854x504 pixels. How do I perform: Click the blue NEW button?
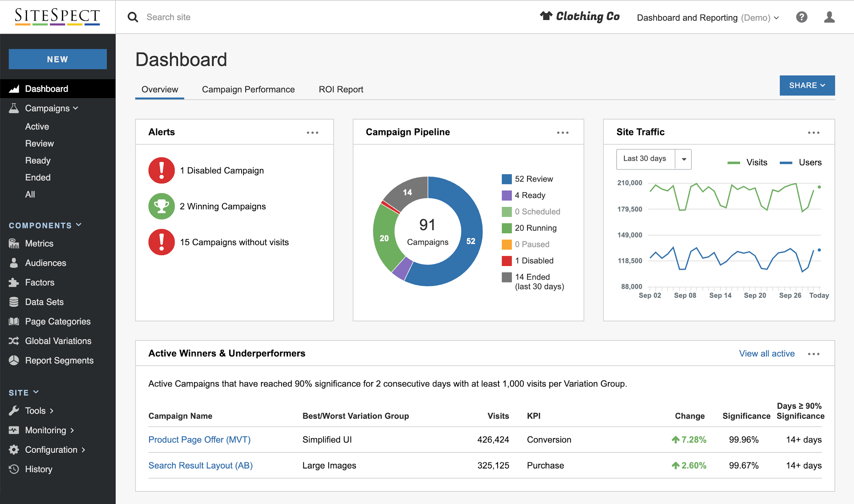point(58,59)
